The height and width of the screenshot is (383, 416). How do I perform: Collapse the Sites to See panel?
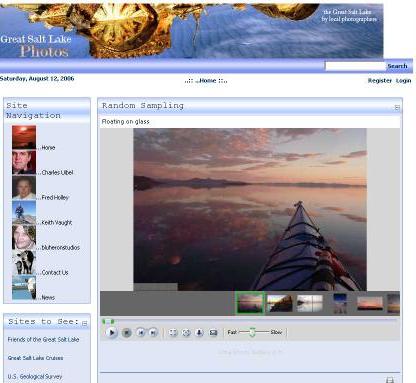click(85, 323)
